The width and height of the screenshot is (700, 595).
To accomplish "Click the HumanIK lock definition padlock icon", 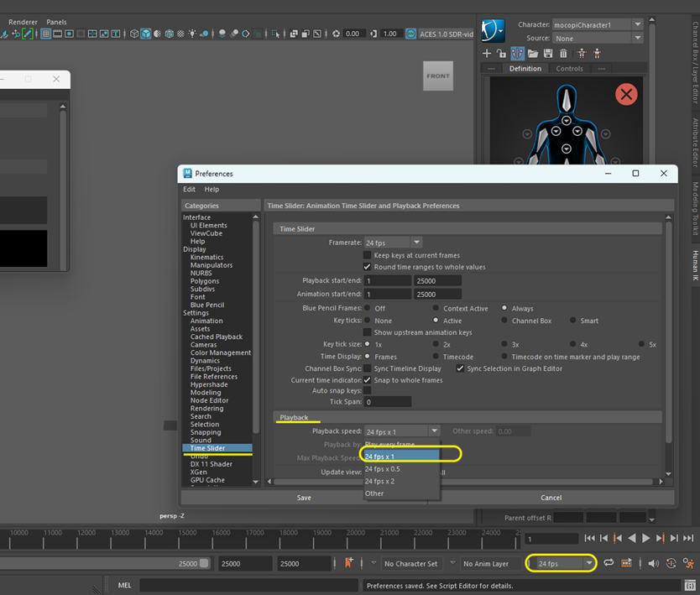I will (x=502, y=54).
